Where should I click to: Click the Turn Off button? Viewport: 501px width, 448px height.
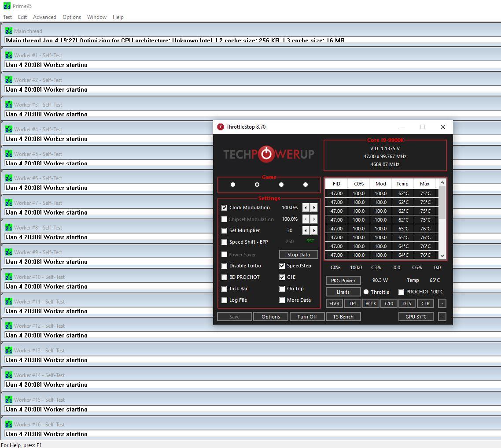[x=307, y=317]
